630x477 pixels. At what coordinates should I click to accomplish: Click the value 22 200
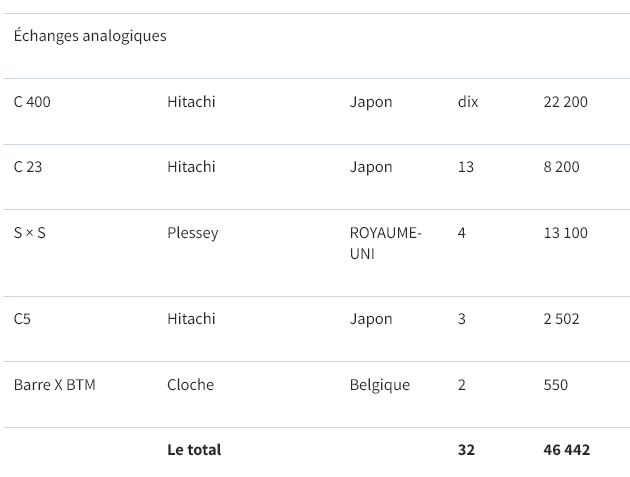click(x=565, y=102)
